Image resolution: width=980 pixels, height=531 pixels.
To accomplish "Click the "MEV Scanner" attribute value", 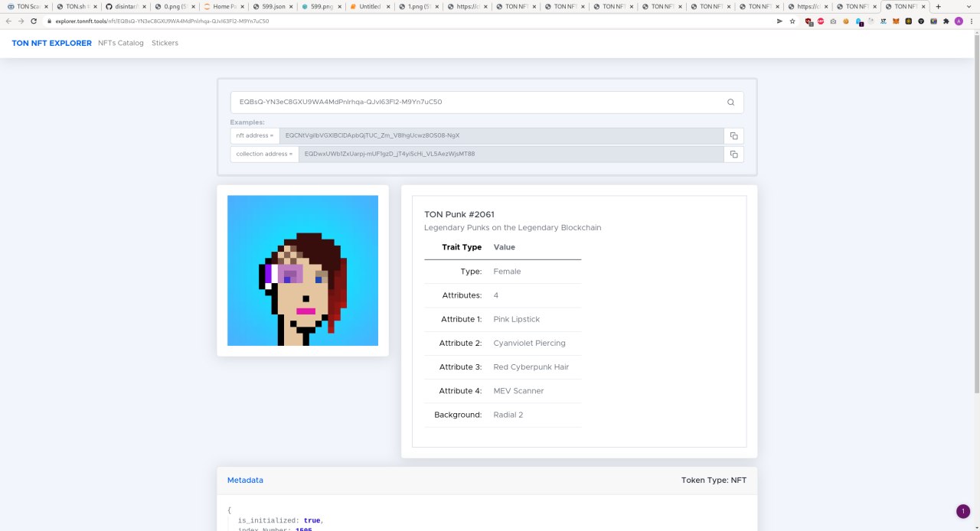I will (x=519, y=391).
